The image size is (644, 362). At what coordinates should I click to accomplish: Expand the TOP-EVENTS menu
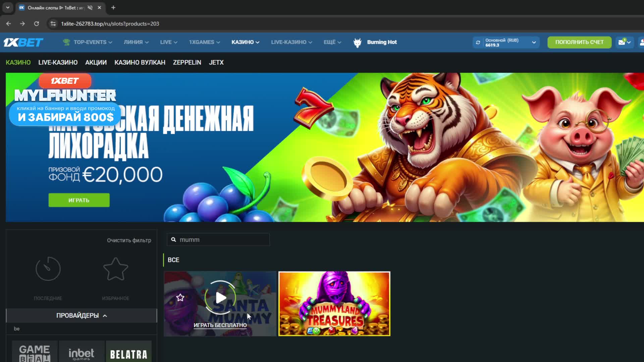(93, 42)
